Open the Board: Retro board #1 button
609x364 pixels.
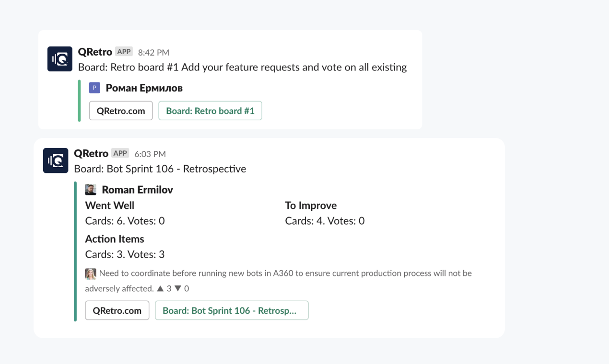click(x=210, y=111)
